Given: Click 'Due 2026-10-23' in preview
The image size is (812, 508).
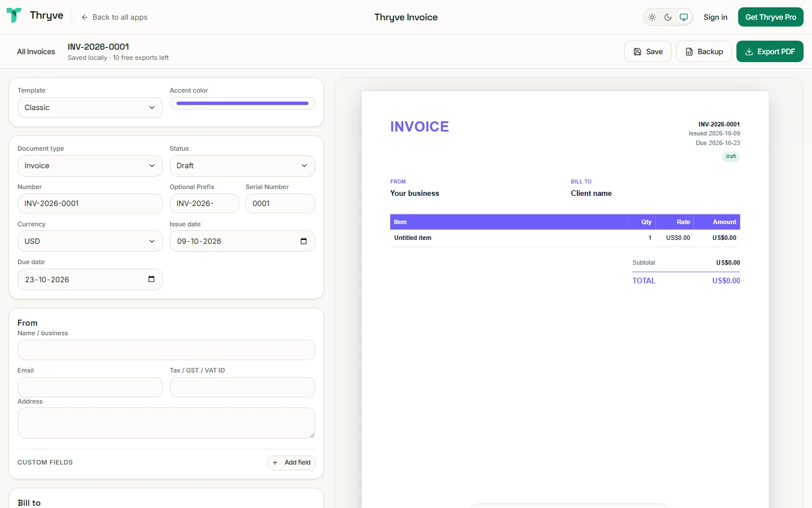Looking at the screenshot, I should [x=718, y=143].
